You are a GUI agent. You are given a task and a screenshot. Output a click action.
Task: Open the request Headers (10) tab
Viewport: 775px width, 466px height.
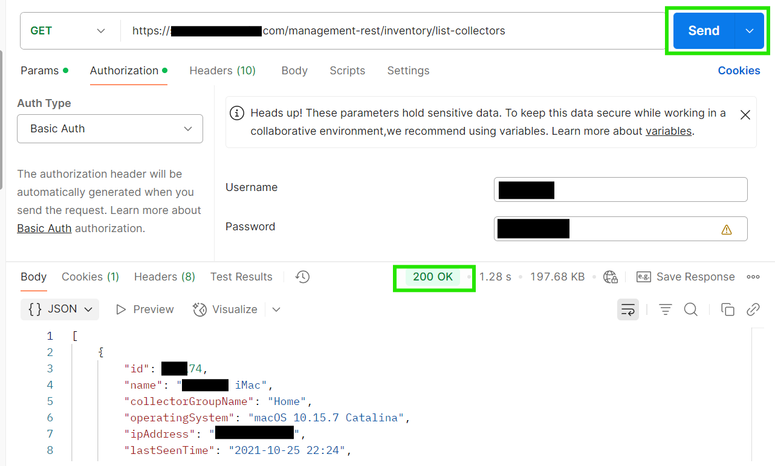(x=222, y=71)
